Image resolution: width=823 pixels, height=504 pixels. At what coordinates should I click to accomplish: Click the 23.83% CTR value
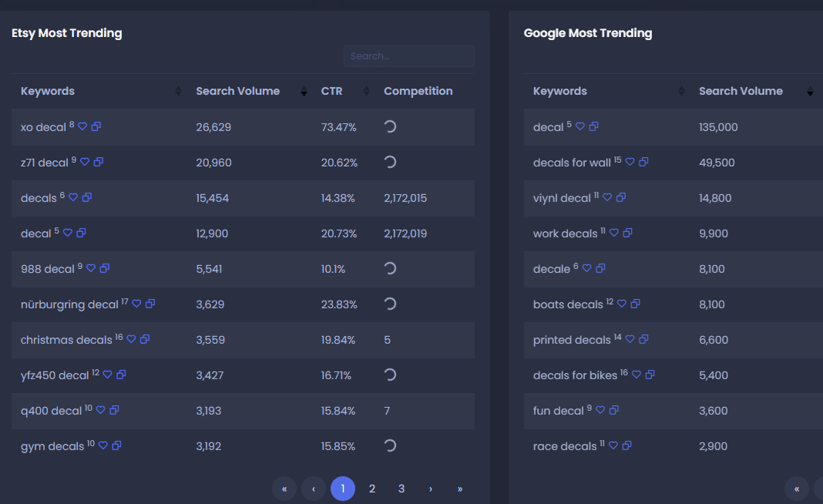point(338,304)
